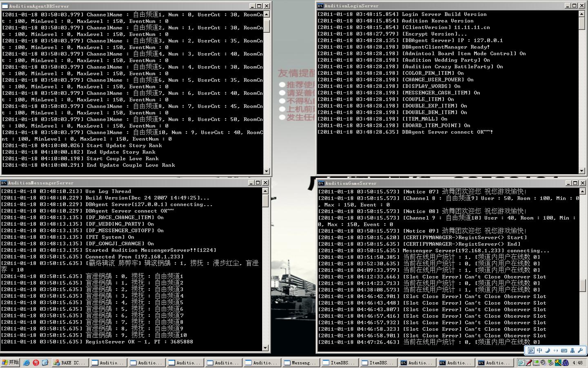Viewport: 588px width, 368px height.
Task: Click the IME person icon
Action: [x=572, y=350]
